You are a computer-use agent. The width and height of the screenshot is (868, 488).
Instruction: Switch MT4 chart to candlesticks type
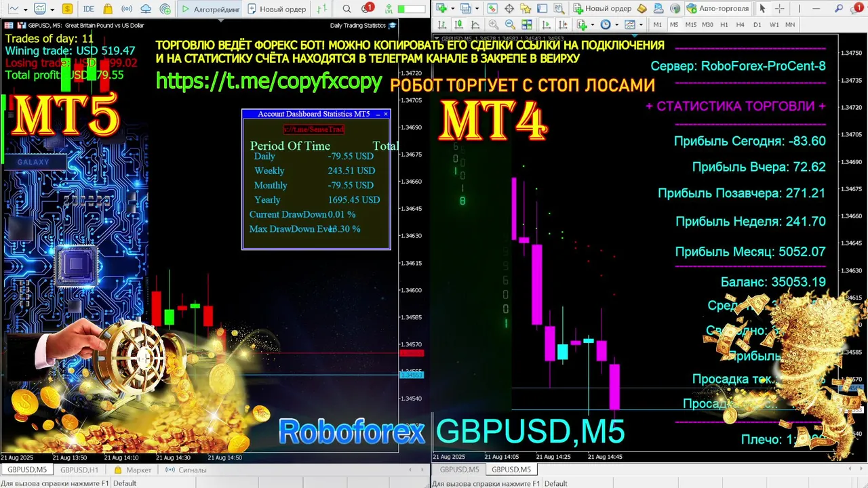point(458,24)
